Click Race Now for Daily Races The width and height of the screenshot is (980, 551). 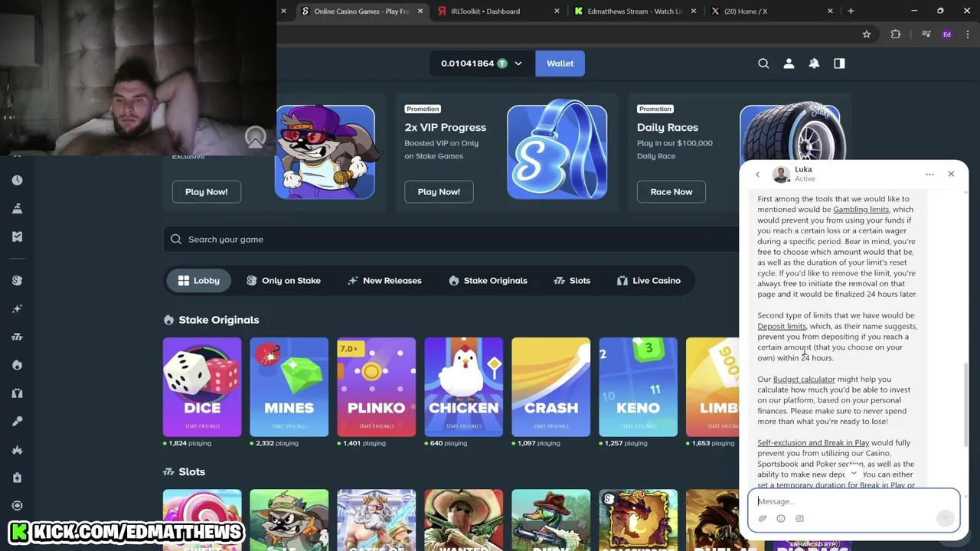coord(671,192)
